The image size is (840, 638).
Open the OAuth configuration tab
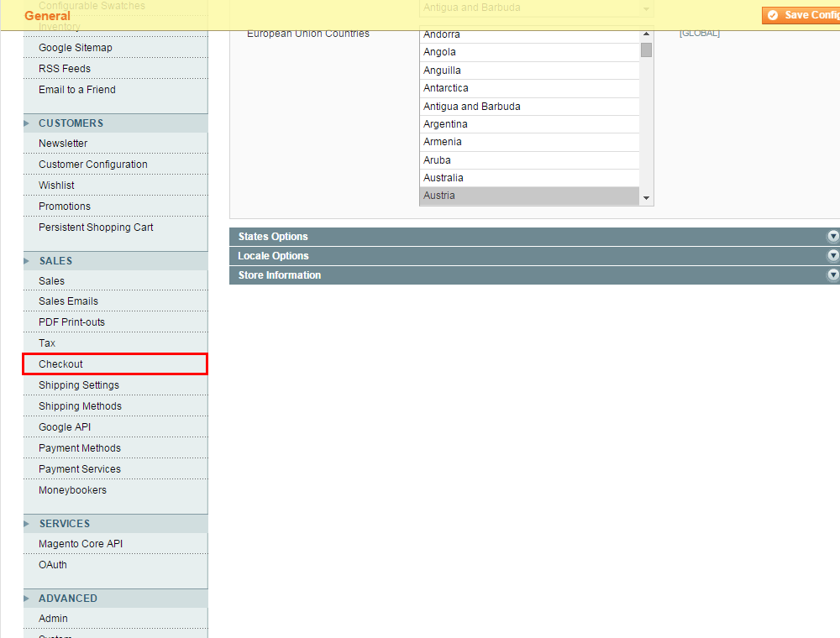[x=116, y=565]
